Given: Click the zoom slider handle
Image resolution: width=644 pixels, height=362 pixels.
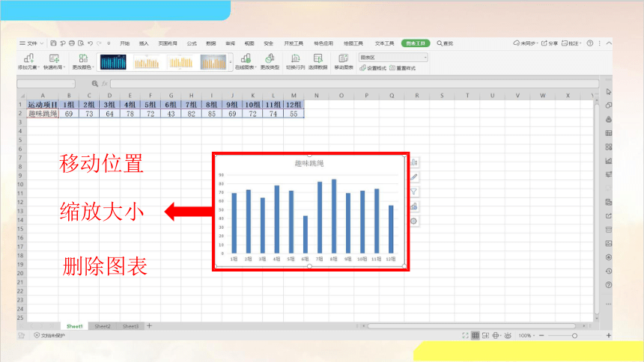Looking at the screenshot, I should tap(574, 336).
